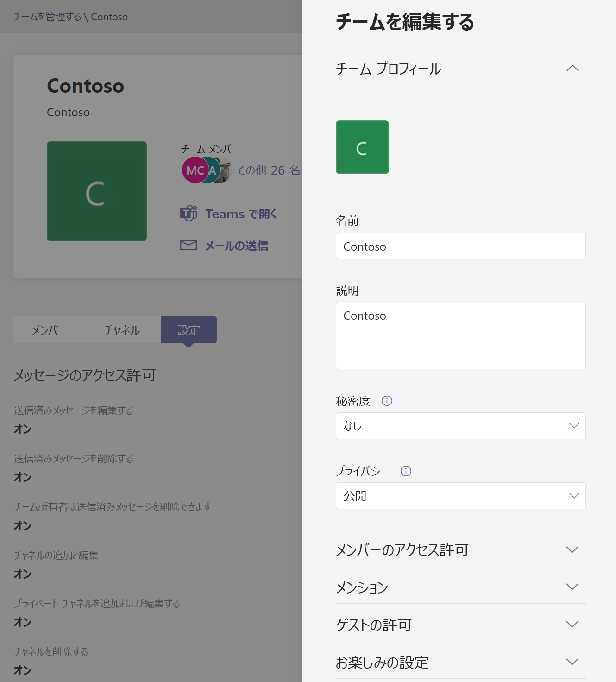Click the Contoso breadcrumb text
616x682 pixels.
point(109,17)
